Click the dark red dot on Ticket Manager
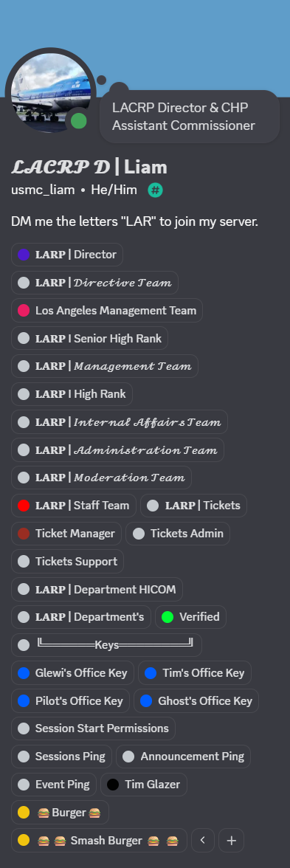Viewport: 290px width, 868px height. [24, 534]
